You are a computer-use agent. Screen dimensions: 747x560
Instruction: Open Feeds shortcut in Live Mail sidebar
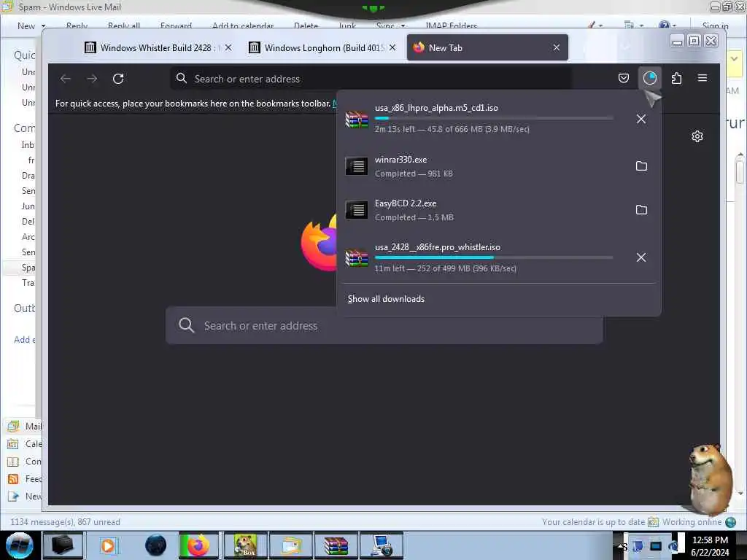(x=24, y=479)
